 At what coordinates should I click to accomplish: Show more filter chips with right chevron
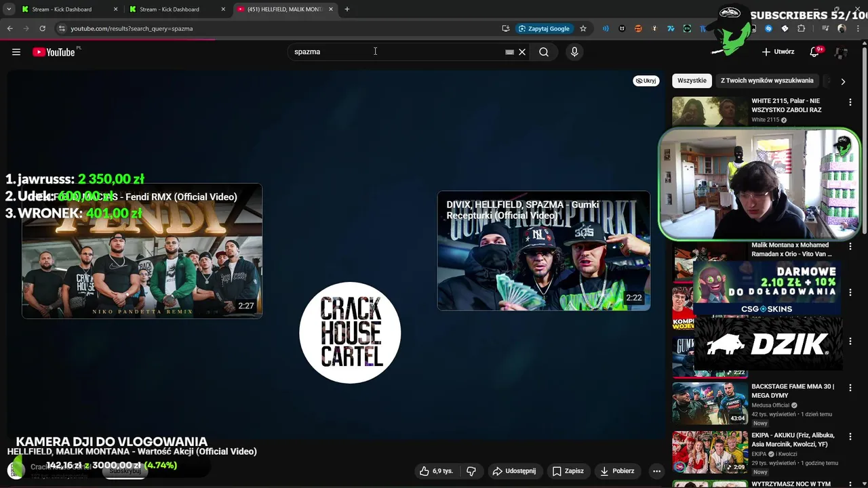click(843, 81)
